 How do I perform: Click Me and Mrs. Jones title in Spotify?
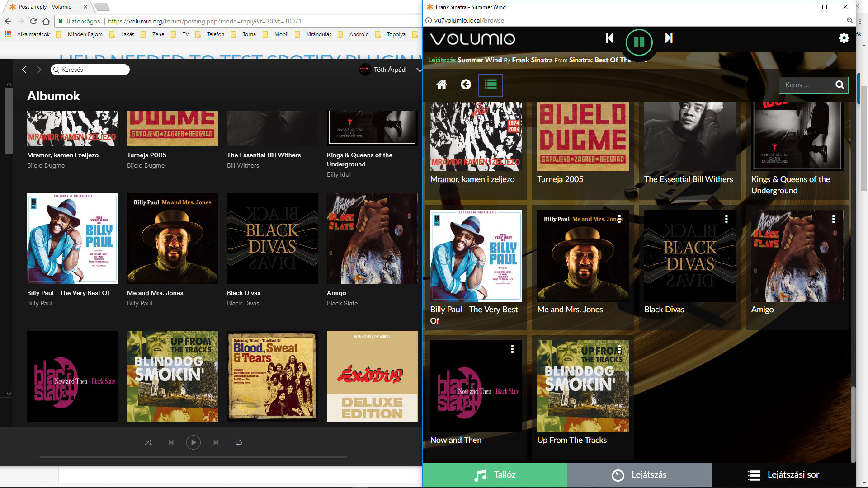(x=155, y=293)
